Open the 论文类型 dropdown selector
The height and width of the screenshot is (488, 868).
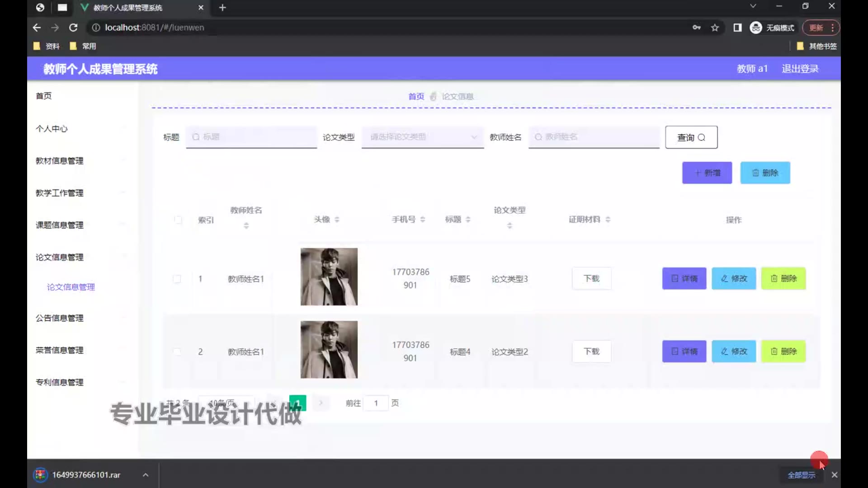[422, 137]
